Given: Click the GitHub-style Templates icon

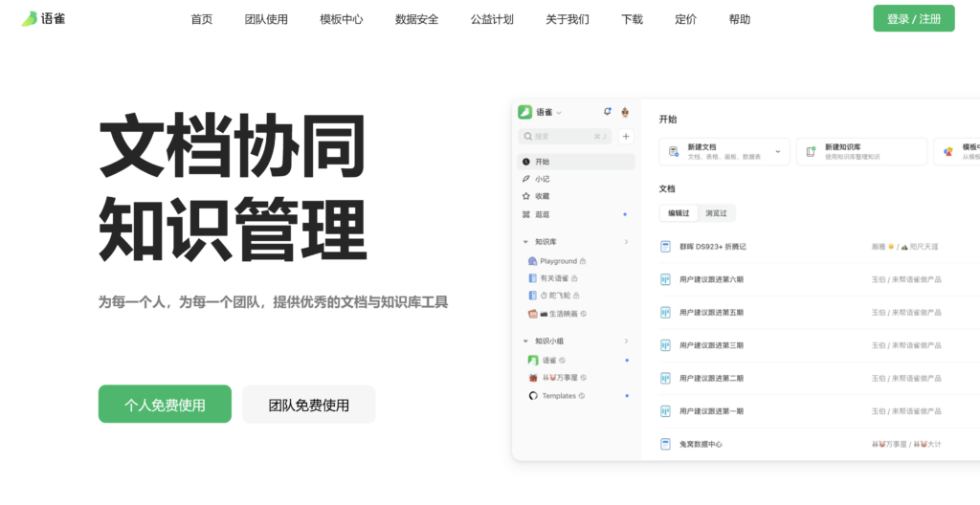Looking at the screenshot, I should [533, 396].
